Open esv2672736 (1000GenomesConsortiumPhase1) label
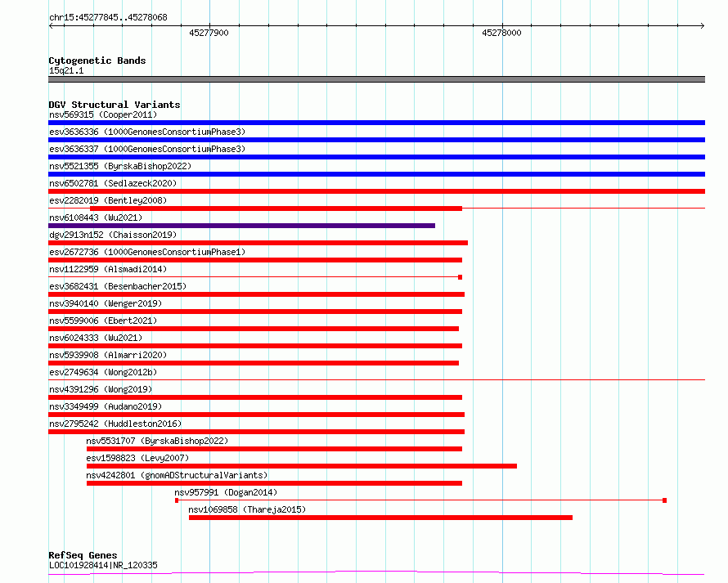728x583 pixels. [x=147, y=252]
